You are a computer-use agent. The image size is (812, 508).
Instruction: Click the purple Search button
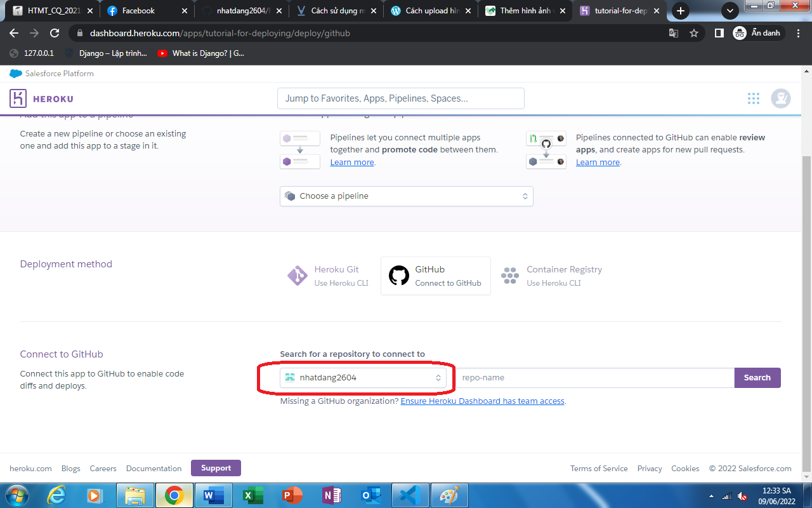tap(757, 378)
